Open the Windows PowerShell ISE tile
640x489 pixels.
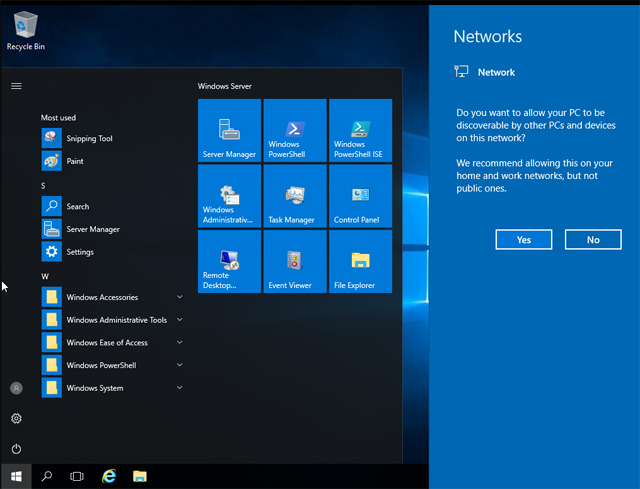tap(360, 130)
